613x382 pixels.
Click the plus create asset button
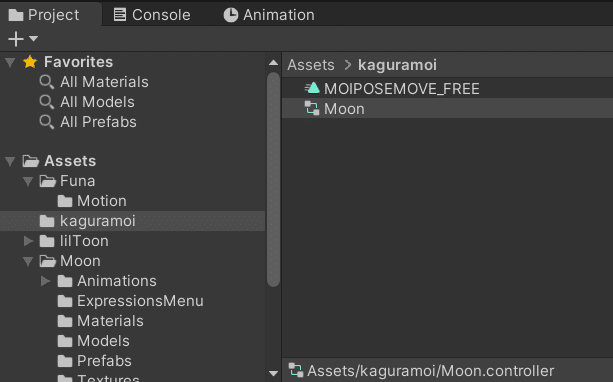(16, 39)
